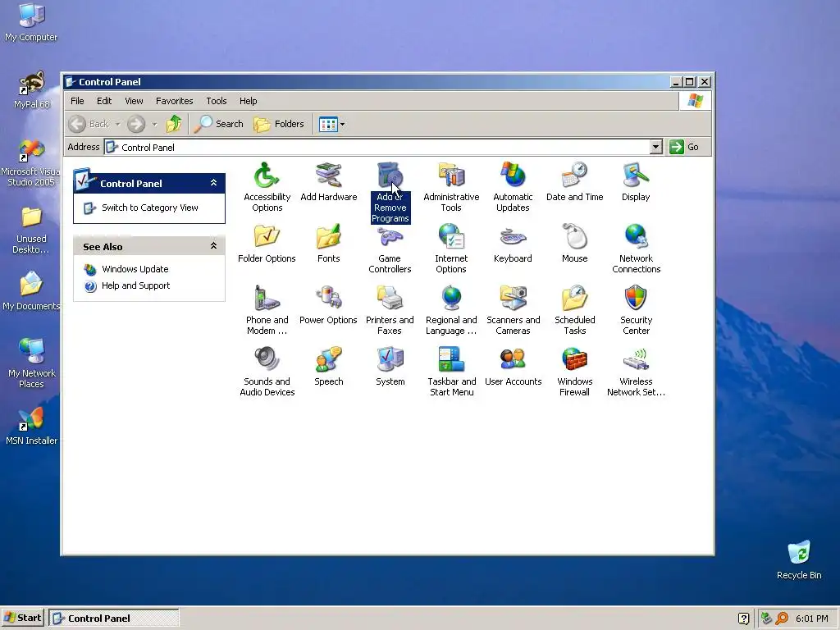Viewport: 840px width, 630px height.
Task: Open the Display settings icon
Action: pos(636,181)
